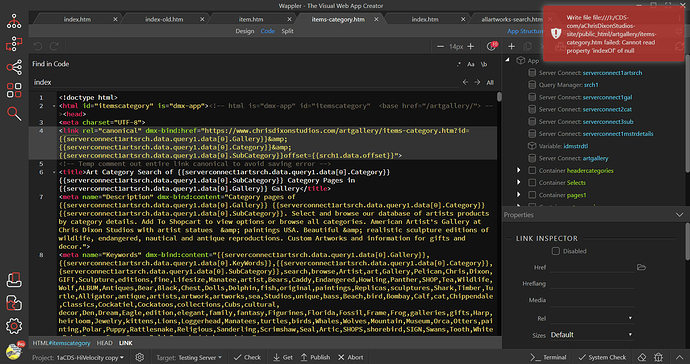Screen dimensions: 690x364
Task: Decrease the editor font size
Action: pos(440,46)
